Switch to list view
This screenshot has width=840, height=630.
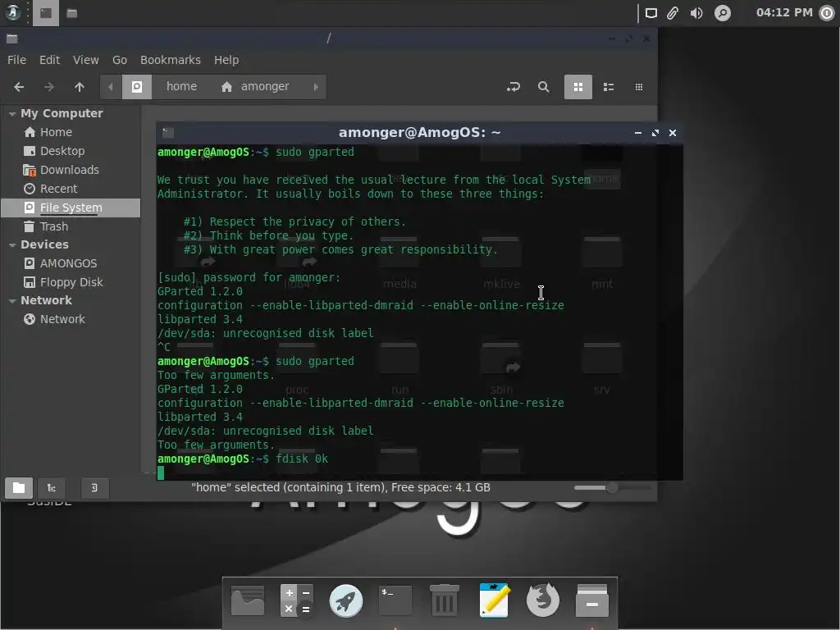coord(609,87)
